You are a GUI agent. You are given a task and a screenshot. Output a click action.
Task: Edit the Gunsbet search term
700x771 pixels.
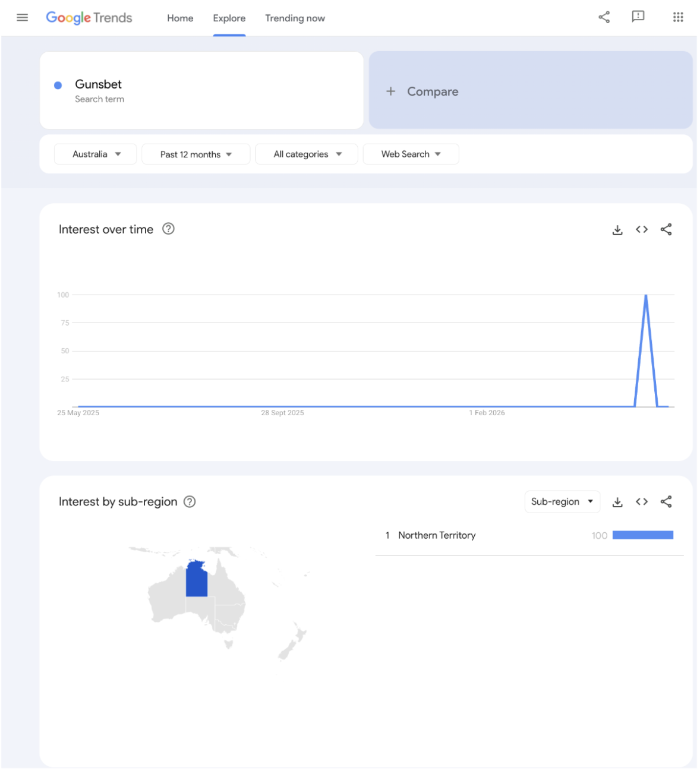(201, 90)
